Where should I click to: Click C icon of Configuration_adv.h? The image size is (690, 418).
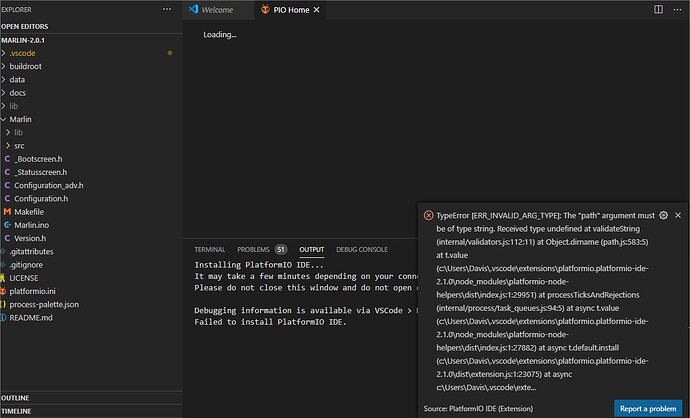(x=7, y=185)
